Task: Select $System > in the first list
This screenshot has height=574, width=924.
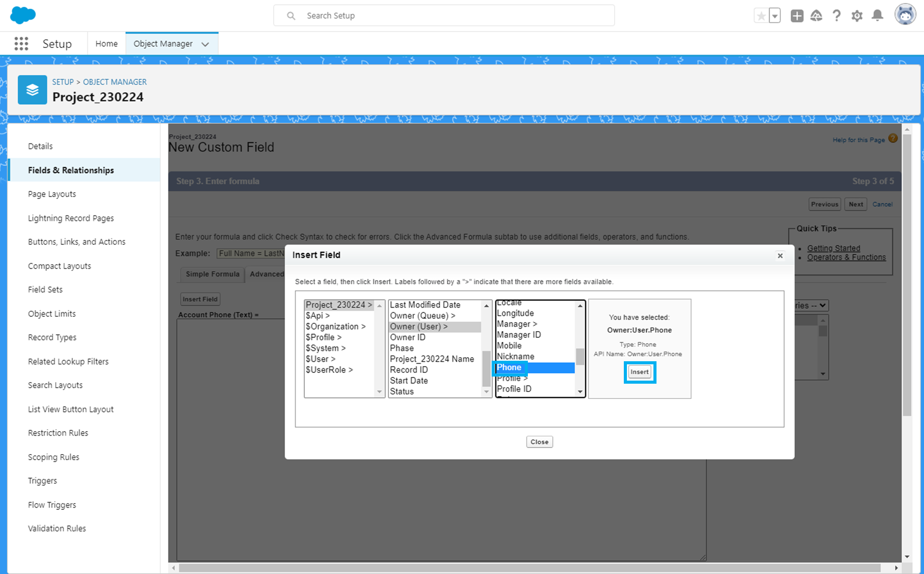Action: [x=339, y=348]
